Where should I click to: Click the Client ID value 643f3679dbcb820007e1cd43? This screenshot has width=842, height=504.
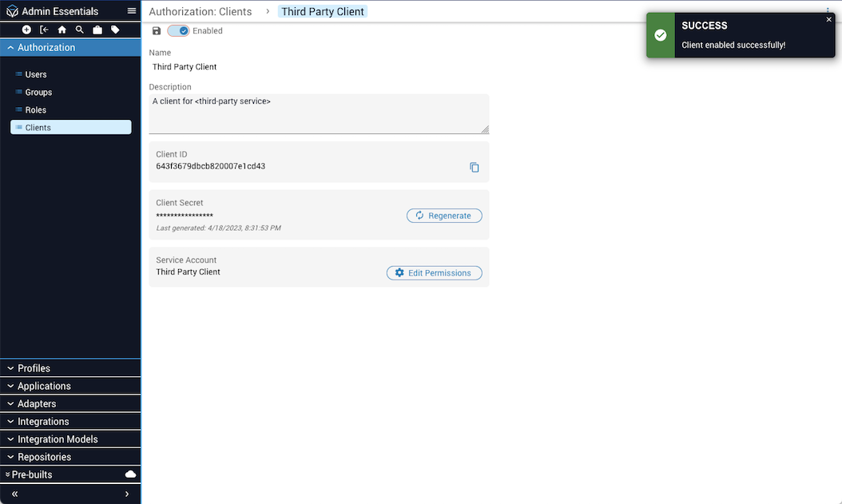point(211,166)
